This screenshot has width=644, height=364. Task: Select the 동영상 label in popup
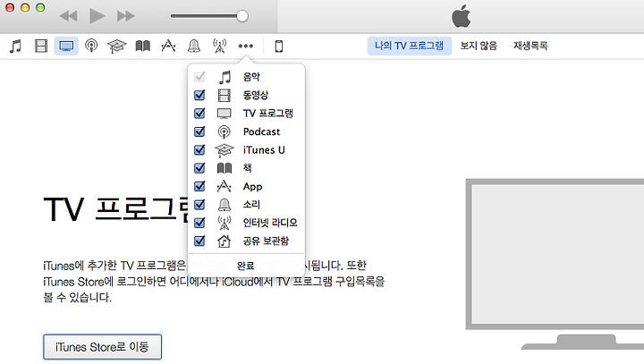(x=256, y=95)
